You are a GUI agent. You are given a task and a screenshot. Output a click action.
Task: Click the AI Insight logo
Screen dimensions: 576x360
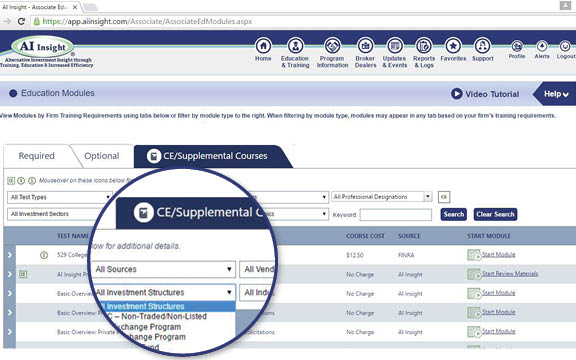click(43, 47)
